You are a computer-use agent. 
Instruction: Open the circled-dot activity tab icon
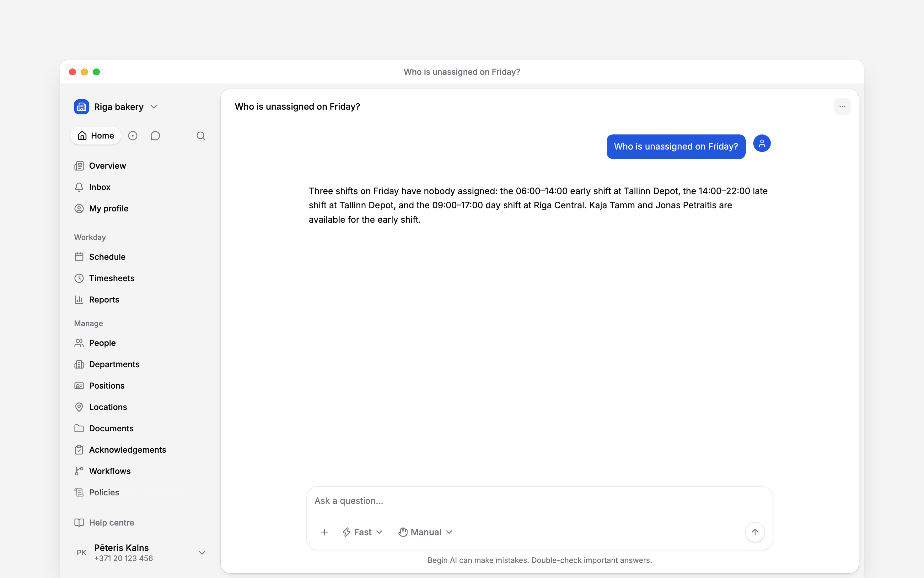tap(132, 136)
